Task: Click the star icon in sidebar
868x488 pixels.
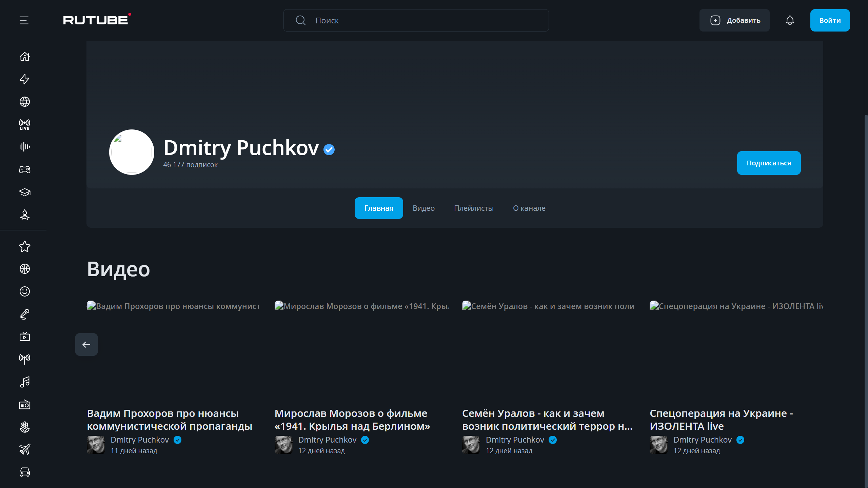Action: pyautogui.click(x=24, y=246)
